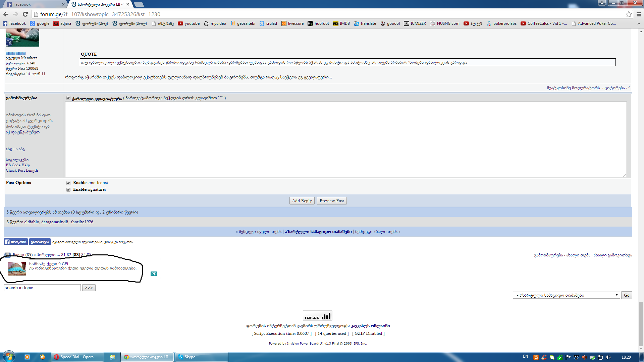Click the bookmark star icon
The width and height of the screenshot is (644, 362).
click(629, 14)
